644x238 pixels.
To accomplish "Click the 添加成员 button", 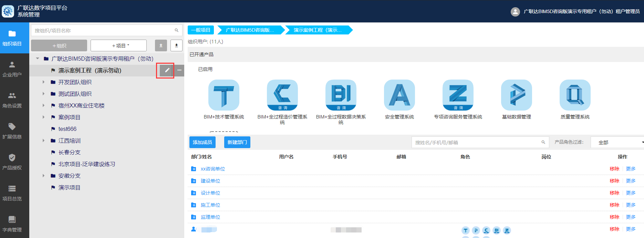I will pyautogui.click(x=202, y=142).
